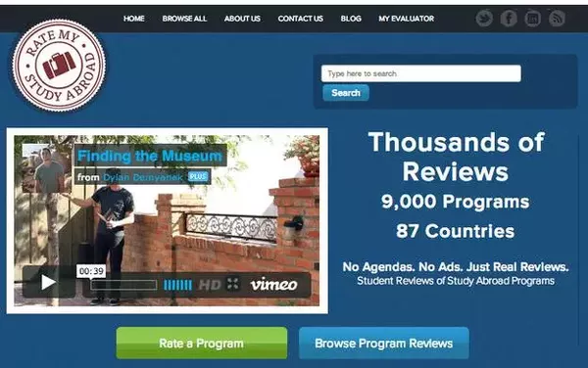
Task: Adjust the video volume bars
Action: pyautogui.click(x=177, y=285)
